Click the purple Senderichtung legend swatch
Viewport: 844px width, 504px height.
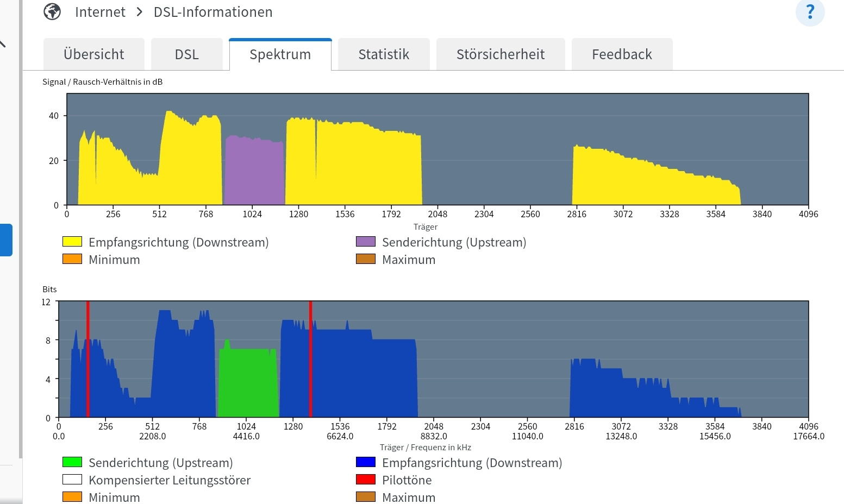[365, 241]
